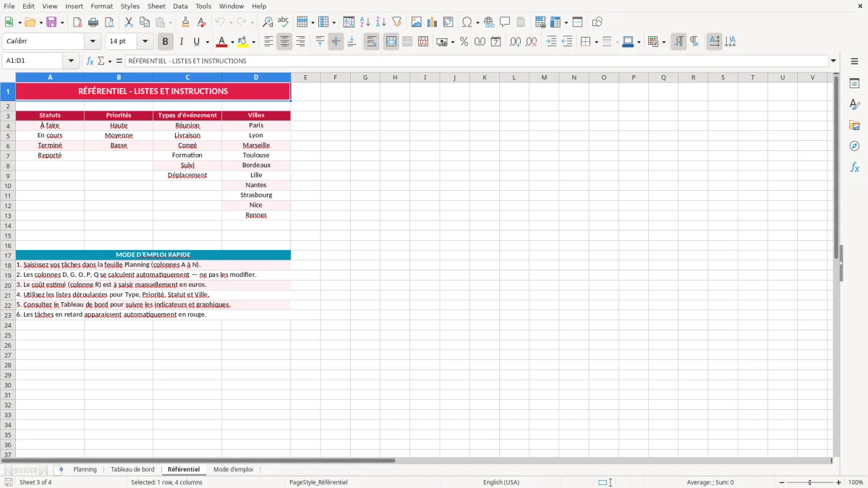Insert Hyperlink globe icon
Screen dimensions: 868x488
tap(489, 22)
